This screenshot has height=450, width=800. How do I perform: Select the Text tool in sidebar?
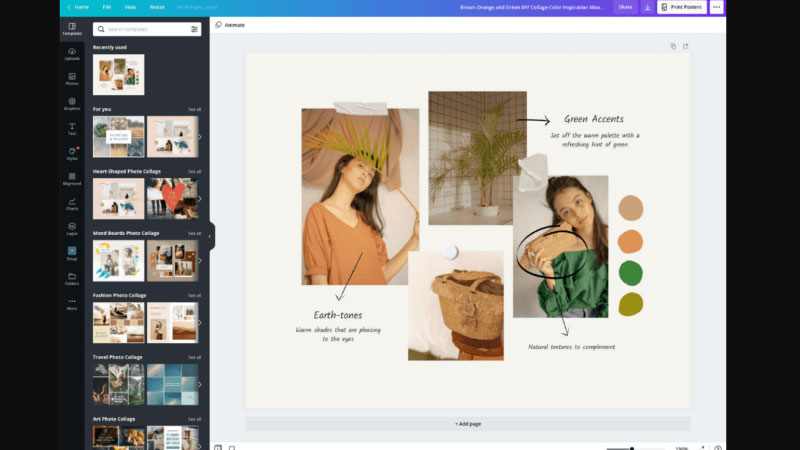click(72, 128)
